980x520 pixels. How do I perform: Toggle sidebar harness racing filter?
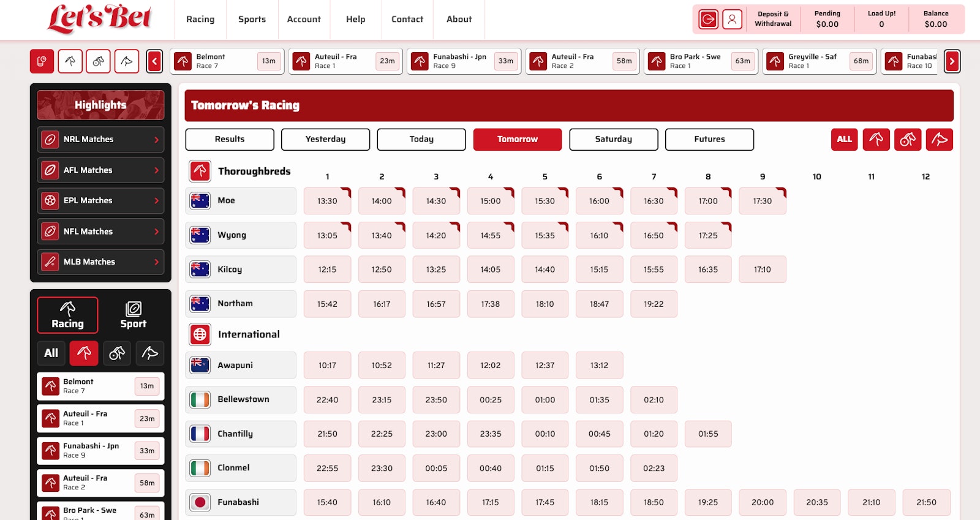(x=116, y=353)
